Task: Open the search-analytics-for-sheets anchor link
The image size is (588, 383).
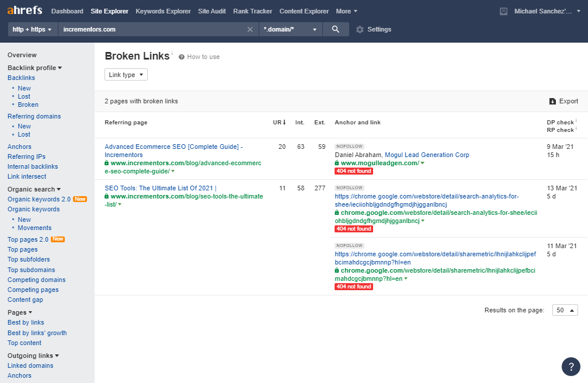Action: (x=427, y=200)
